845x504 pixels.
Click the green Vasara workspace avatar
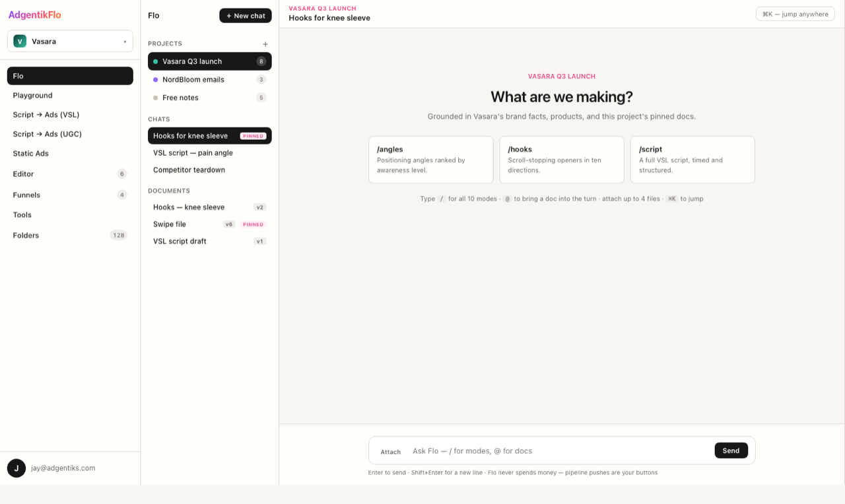20,41
